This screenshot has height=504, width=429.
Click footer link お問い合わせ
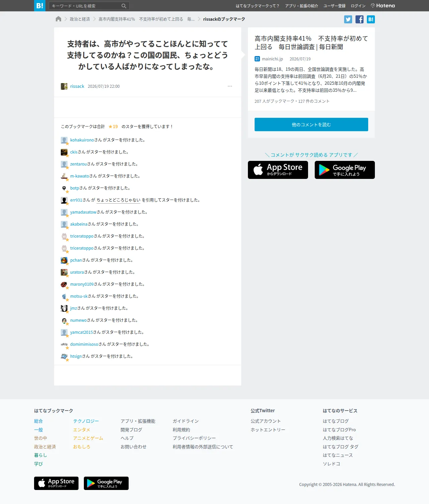(x=134, y=447)
